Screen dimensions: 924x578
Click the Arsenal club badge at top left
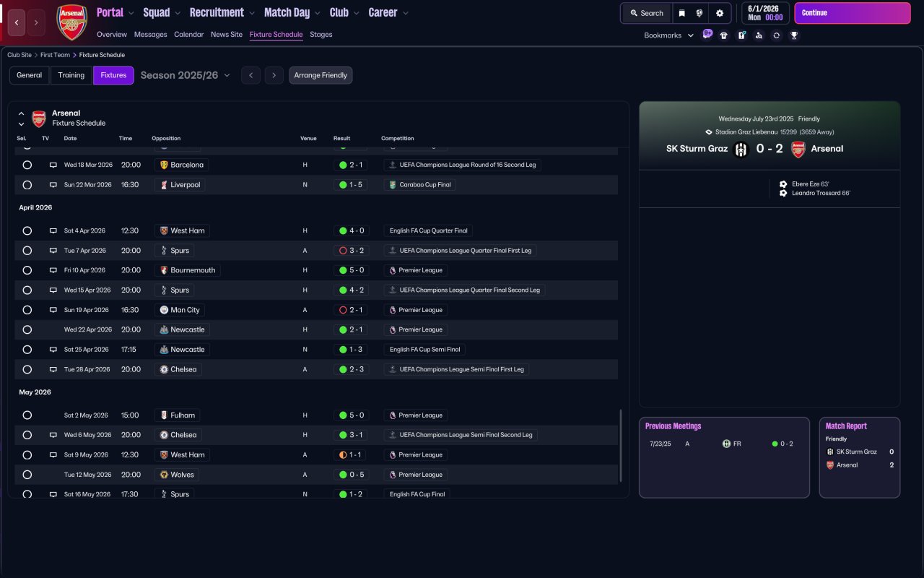point(71,22)
